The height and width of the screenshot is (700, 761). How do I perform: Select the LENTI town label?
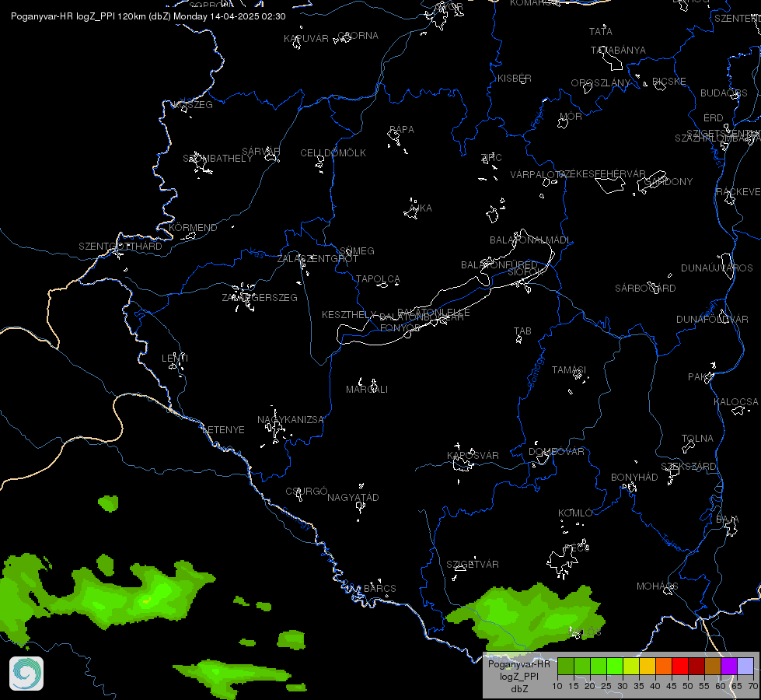point(175,358)
